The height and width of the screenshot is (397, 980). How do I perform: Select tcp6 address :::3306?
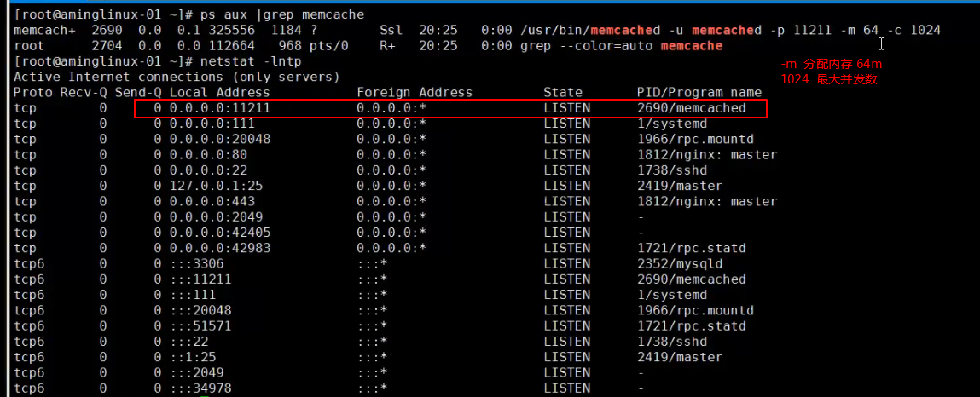click(196, 263)
